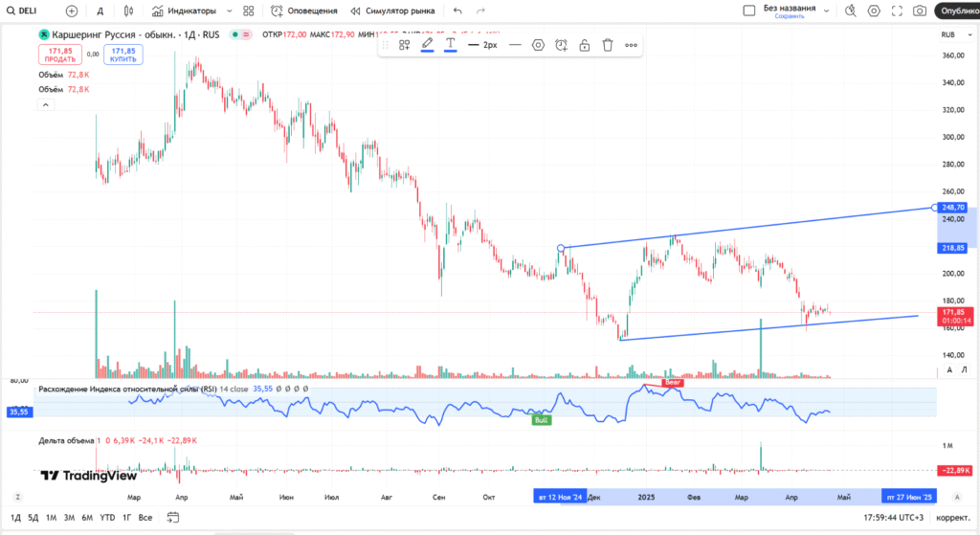Open more options three dots
This screenshot has width=980, height=535.
point(632,45)
